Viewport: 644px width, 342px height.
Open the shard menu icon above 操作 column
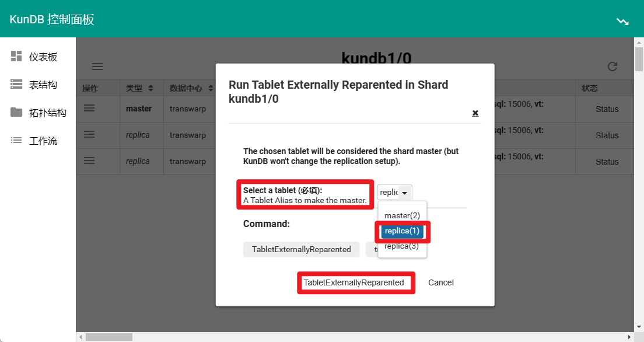point(97,67)
